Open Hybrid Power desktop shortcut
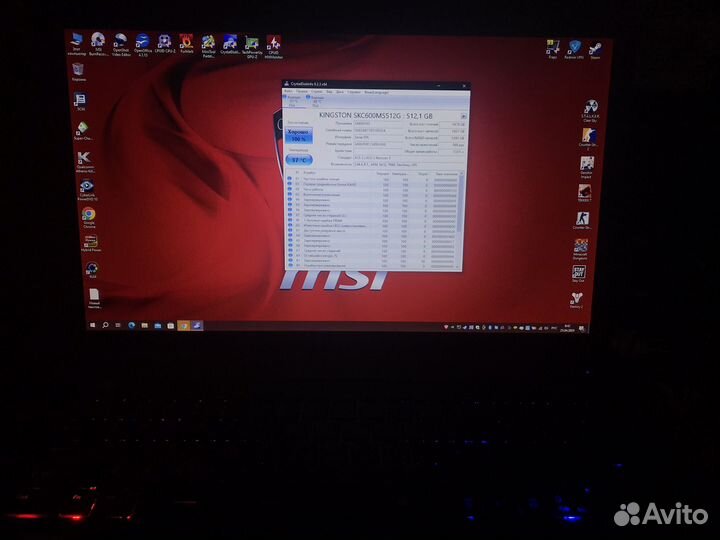 (x=90, y=243)
